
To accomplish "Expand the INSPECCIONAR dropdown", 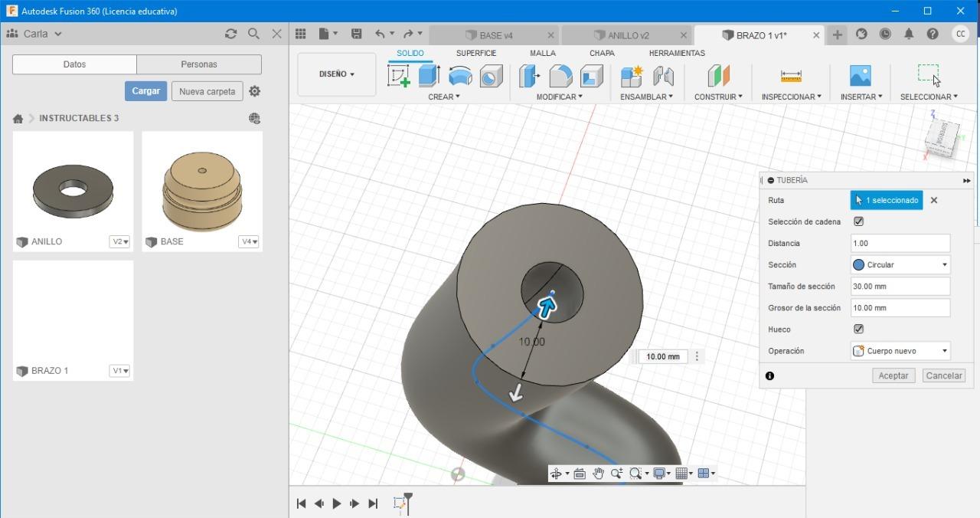I will click(792, 97).
